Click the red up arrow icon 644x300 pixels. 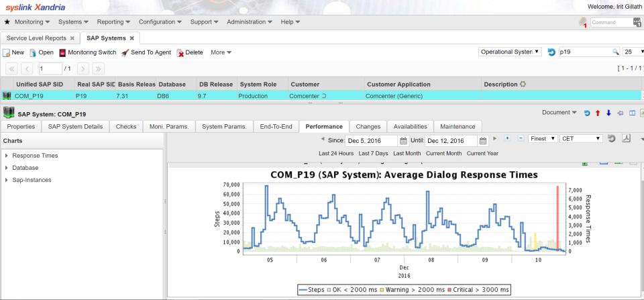coord(598,113)
